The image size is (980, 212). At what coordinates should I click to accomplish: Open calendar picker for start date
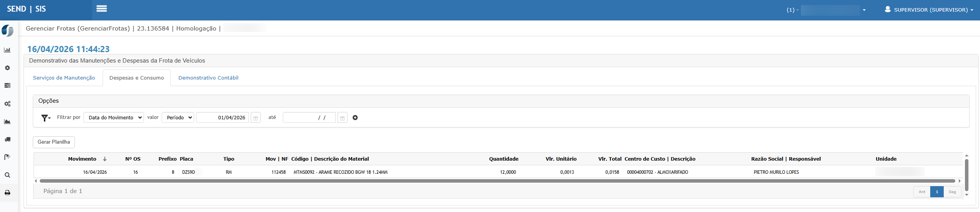tap(255, 118)
